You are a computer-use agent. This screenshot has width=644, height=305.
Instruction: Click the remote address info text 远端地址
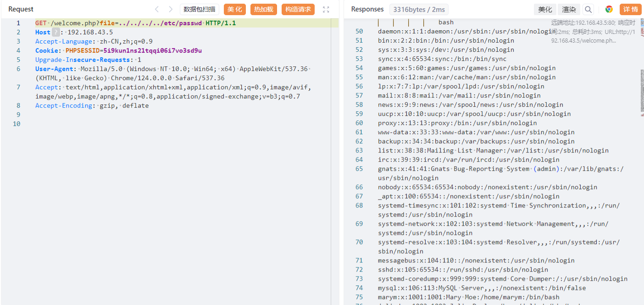(x=594, y=31)
